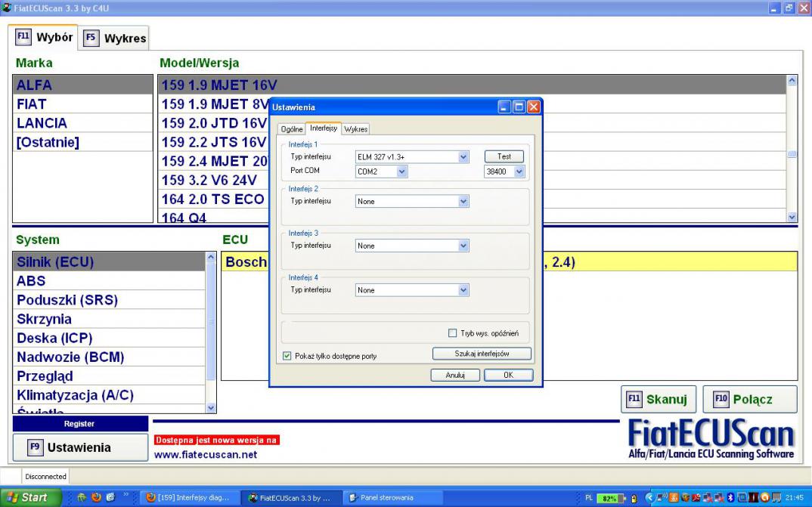Click the System list scrollbar up arrow

coord(211,257)
